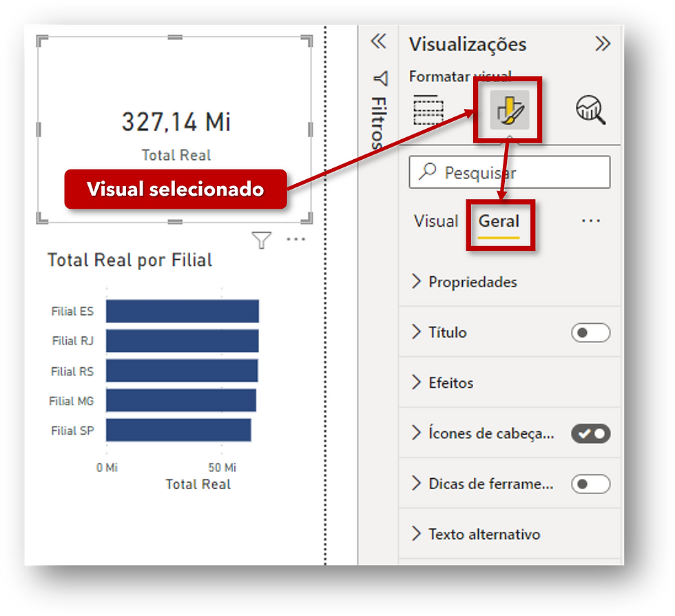This screenshot has height=616, width=675.
Task: Click the Filial MG axis label
Action: pyautogui.click(x=71, y=401)
